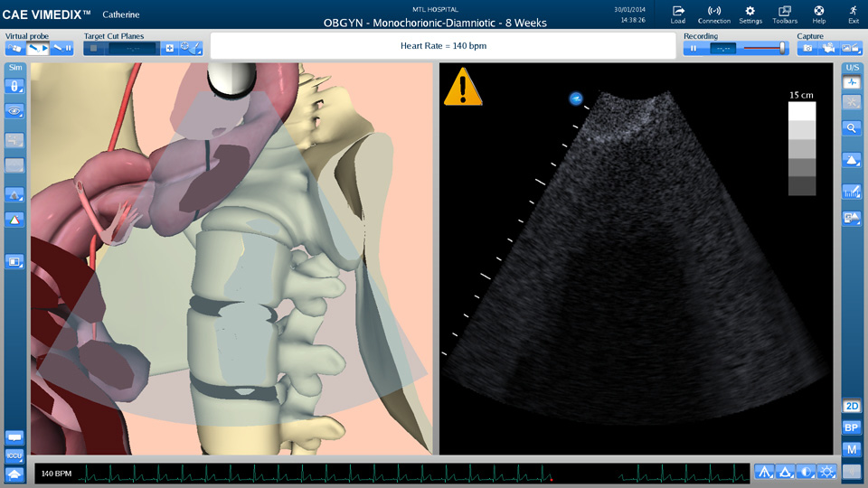Click the Heart Rate 140 bpm field

(x=443, y=46)
